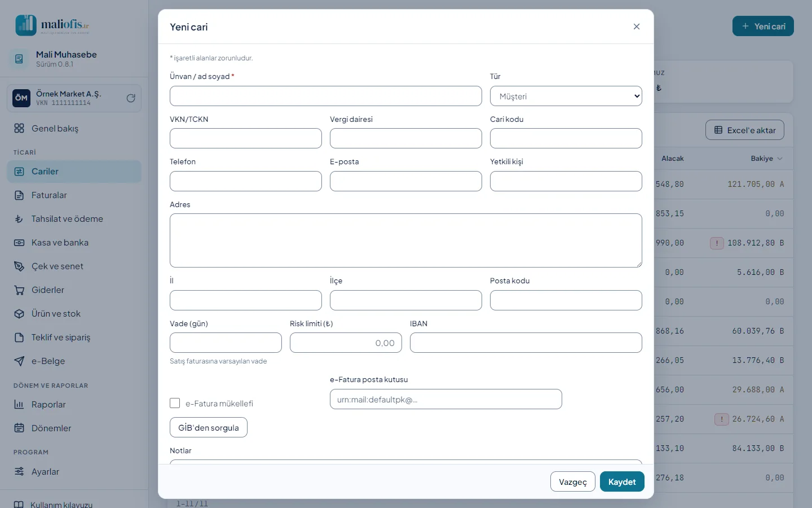
Task: Navigate to Ayarlar in the sidebar
Action: (74, 472)
